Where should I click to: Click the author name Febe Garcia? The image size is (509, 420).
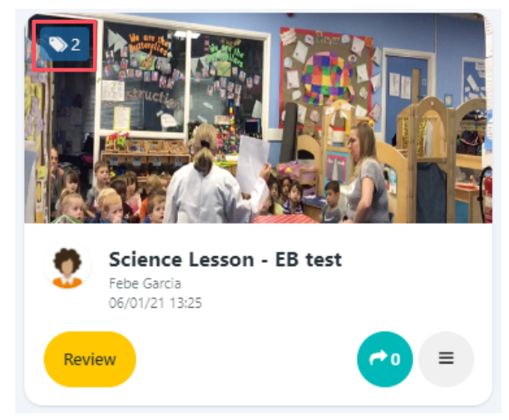145,284
